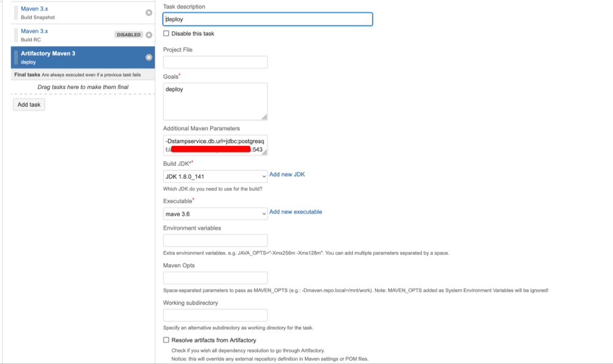Click the Executable label
The width and height of the screenshot is (613, 364).
tap(178, 201)
